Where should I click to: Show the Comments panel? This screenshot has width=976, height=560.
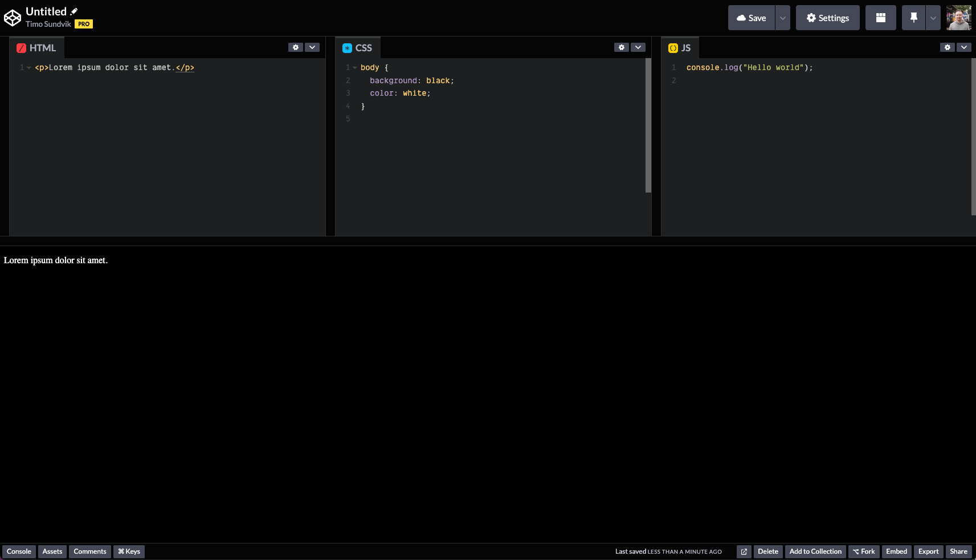tap(89, 551)
